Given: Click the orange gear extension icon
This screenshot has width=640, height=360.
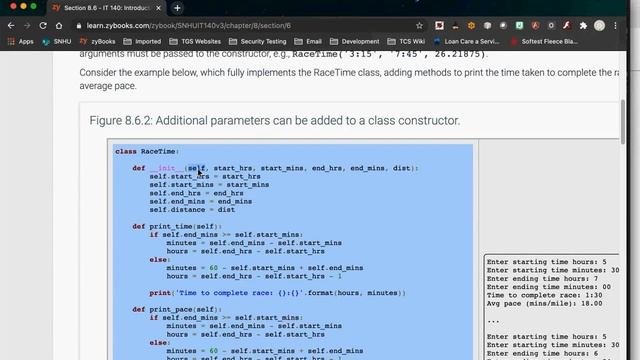Looking at the screenshot, I should pos(471,25).
